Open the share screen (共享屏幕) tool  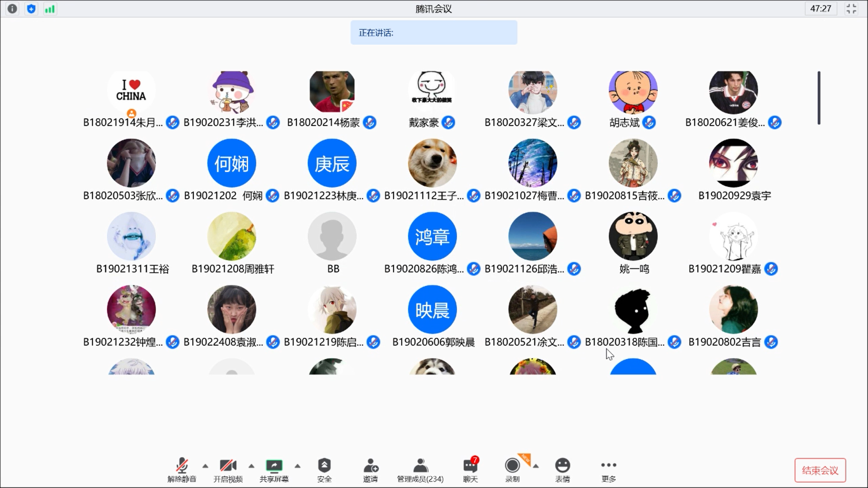[x=274, y=466]
